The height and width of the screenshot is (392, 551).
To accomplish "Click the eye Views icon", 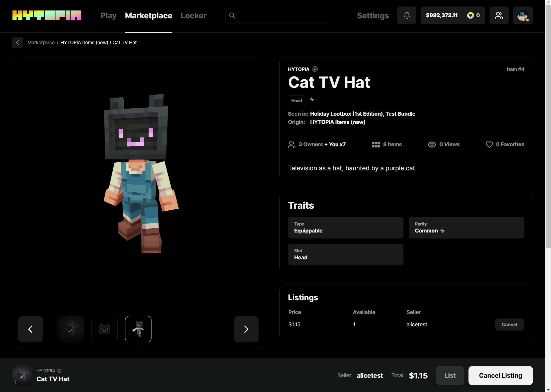I will pos(432,144).
